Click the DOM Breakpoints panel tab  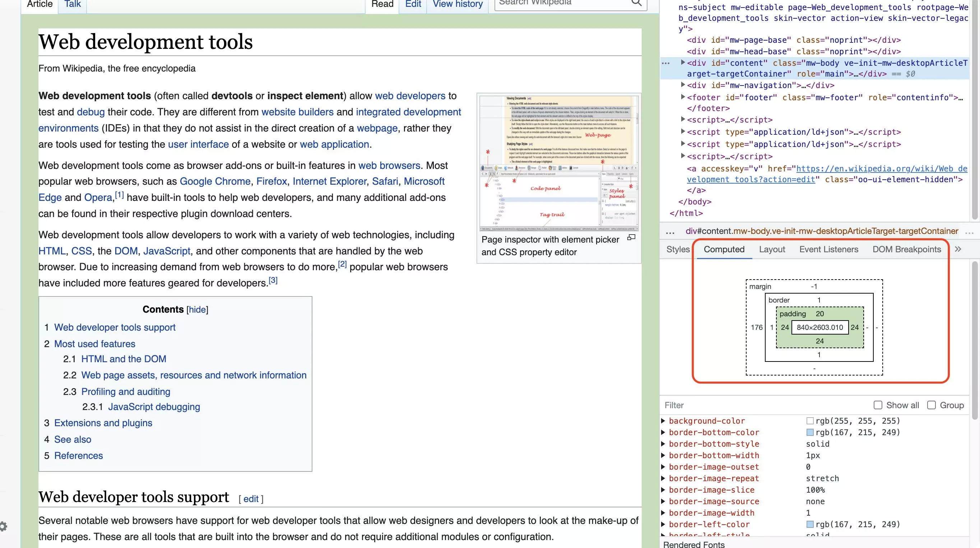click(x=907, y=249)
